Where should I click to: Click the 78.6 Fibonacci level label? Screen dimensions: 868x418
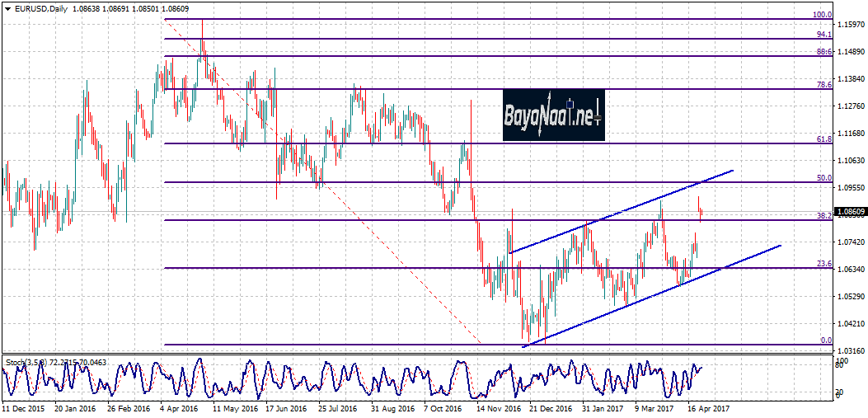823,84
